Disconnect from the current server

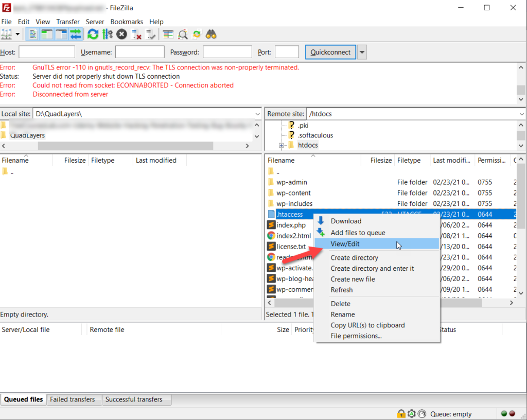pyautogui.click(x=136, y=34)
